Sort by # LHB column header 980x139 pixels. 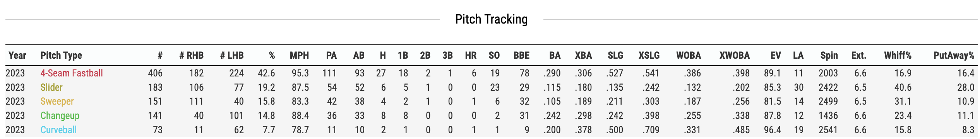coord(232,55)
